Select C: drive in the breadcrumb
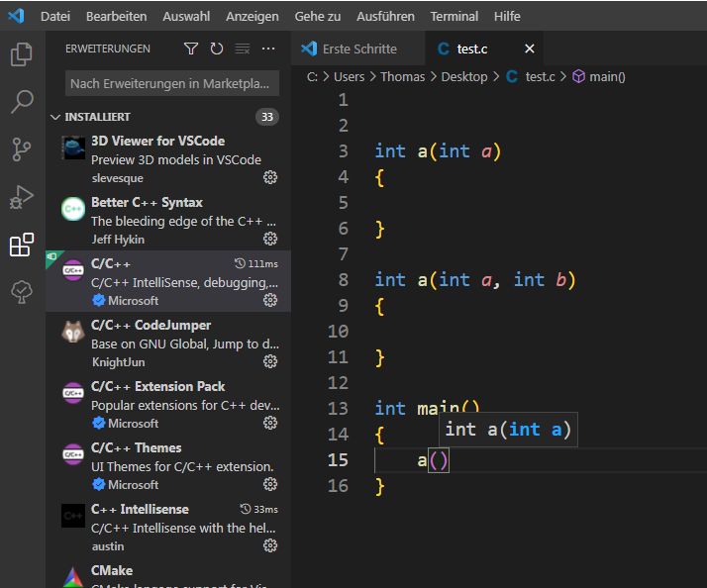Screen dimensions: 707x588 click(x=312, y=76)
